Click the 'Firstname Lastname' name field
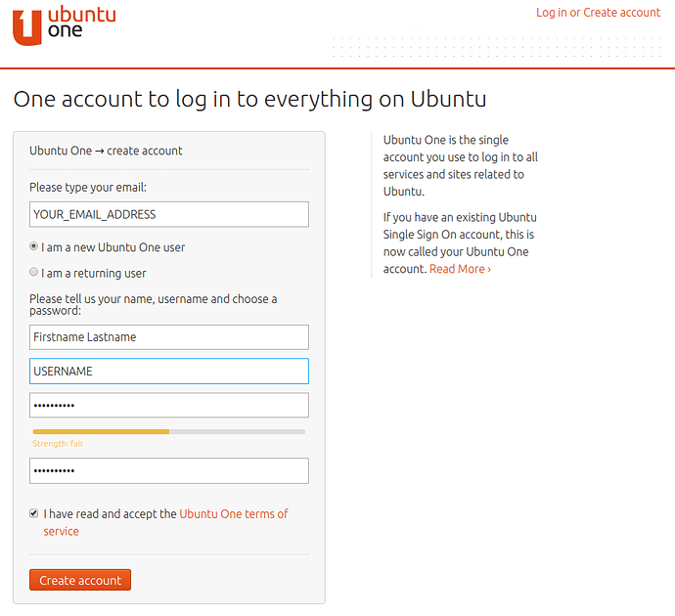Screen dimensions: 675x616 coord(169,337)
